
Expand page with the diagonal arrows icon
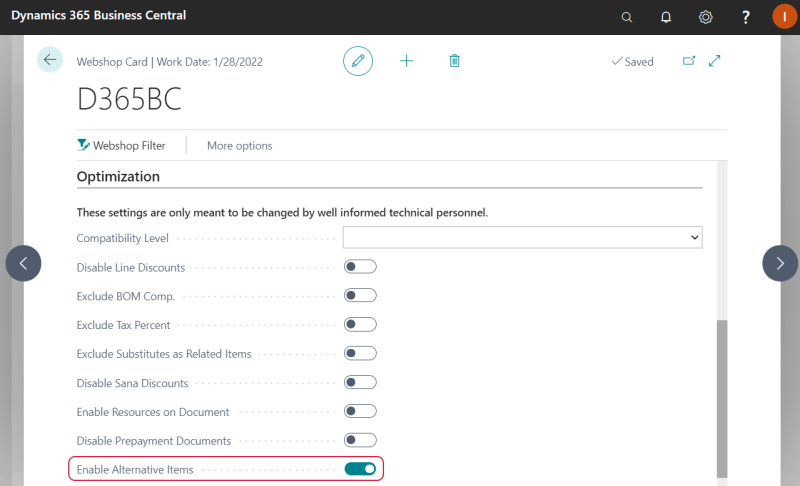(715, 61)
